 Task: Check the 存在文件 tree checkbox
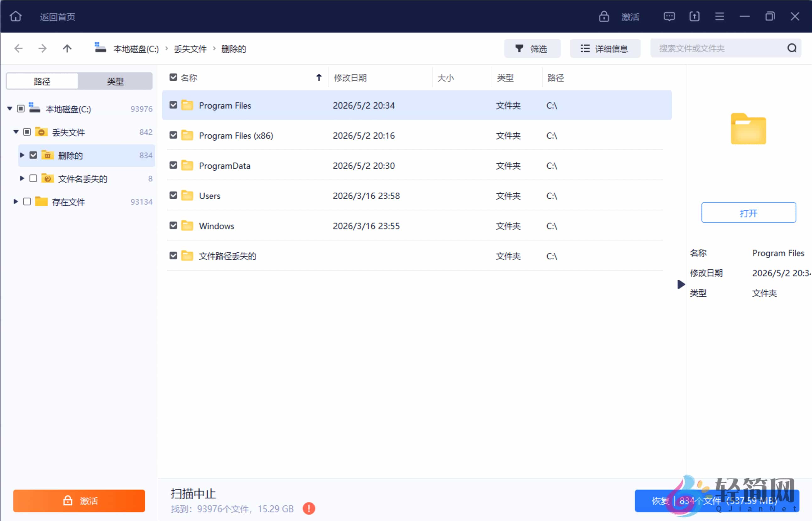coord(27,201)
